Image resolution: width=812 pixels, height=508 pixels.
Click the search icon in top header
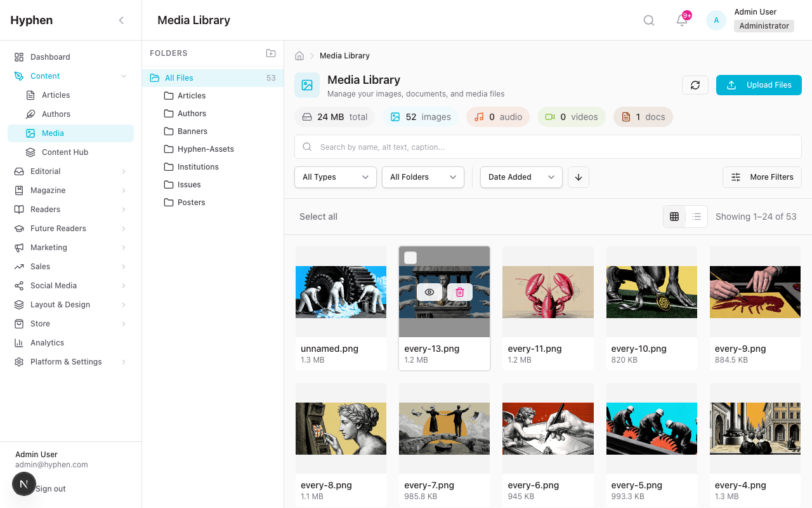pyautogui.click(x=648, y=20)
